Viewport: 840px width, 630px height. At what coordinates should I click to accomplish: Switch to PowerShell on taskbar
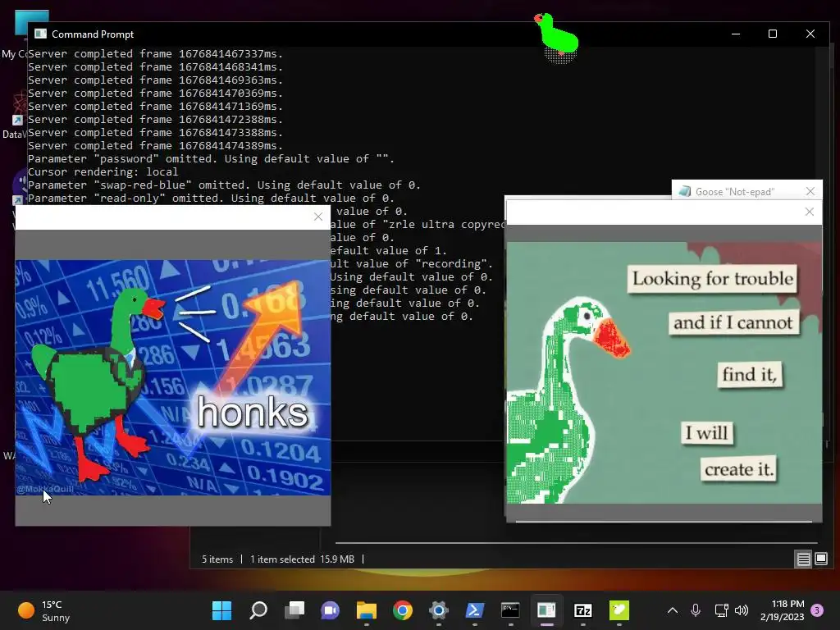coord(475,610)
